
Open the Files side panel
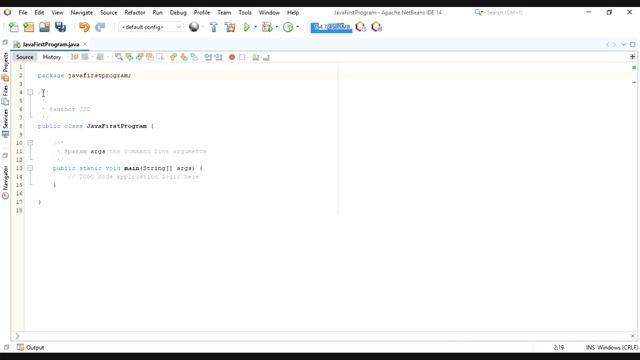5,95
